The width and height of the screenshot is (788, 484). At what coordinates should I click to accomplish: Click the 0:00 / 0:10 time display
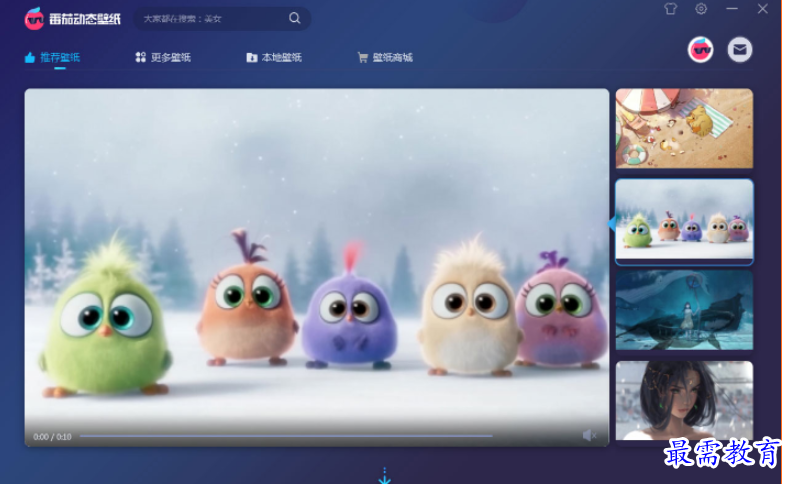[x=52, y=437]
